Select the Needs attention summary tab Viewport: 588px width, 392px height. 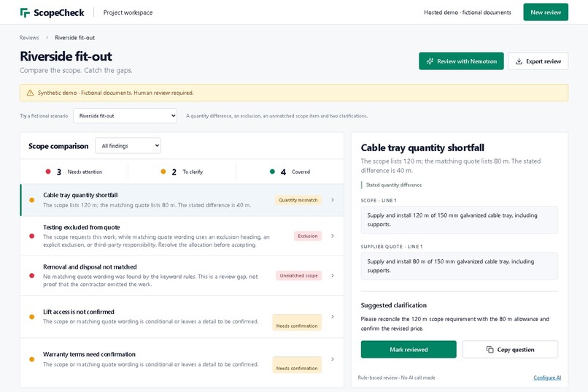coord(74,172)
